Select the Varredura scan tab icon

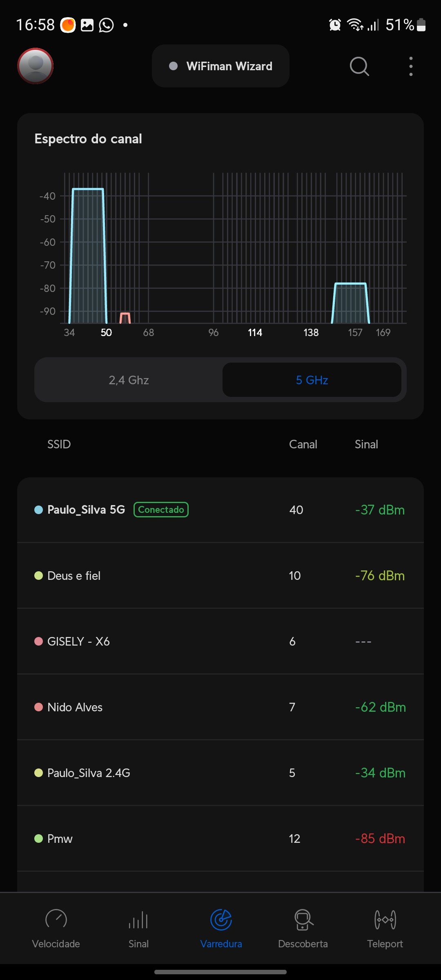[221, 920]
